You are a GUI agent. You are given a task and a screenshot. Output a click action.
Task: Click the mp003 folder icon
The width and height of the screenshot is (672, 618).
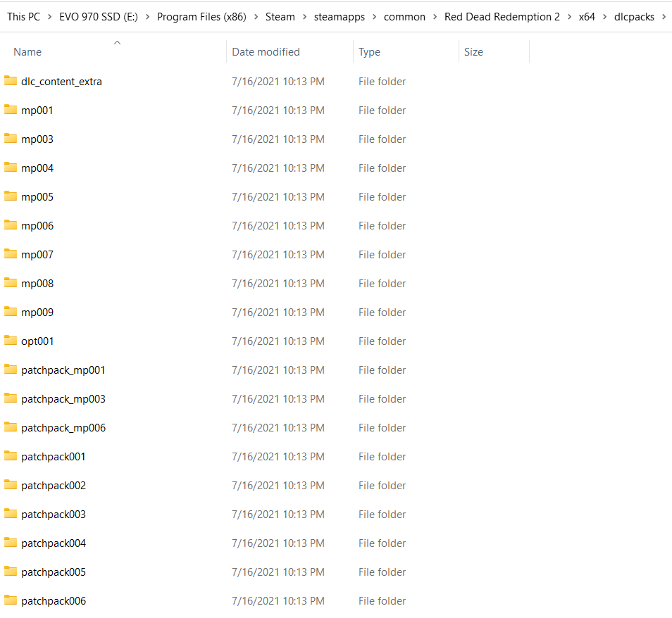coord(11,139)
